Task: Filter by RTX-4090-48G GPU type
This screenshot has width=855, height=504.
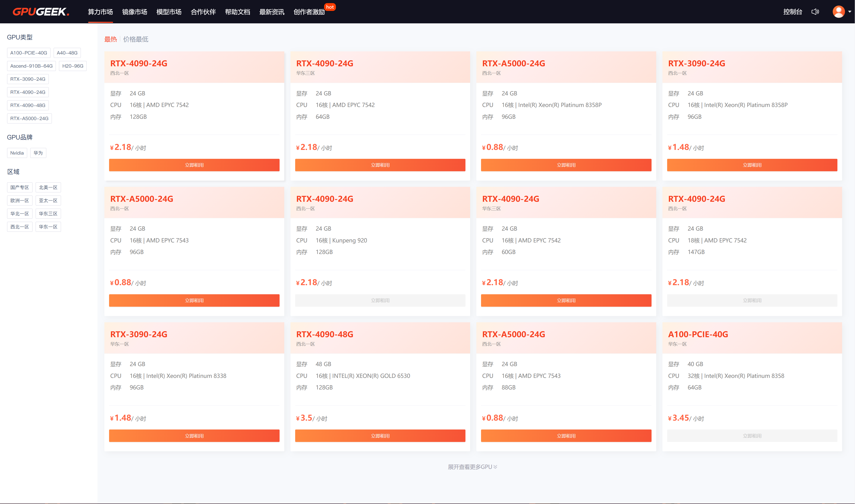Action: pyautogui.click(x=28, y=105)
